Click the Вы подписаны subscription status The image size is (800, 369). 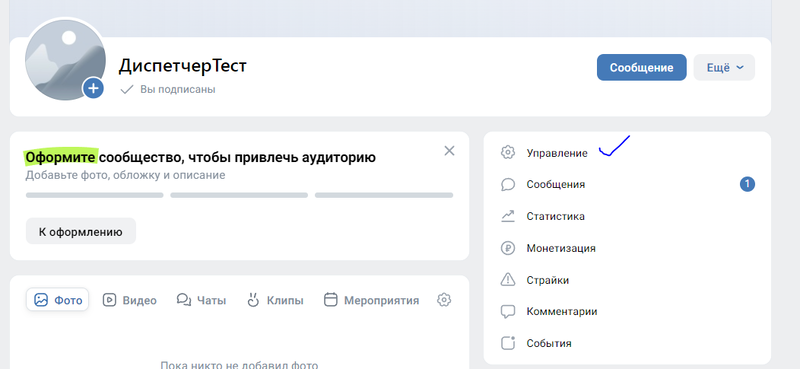tap(168, 89)
